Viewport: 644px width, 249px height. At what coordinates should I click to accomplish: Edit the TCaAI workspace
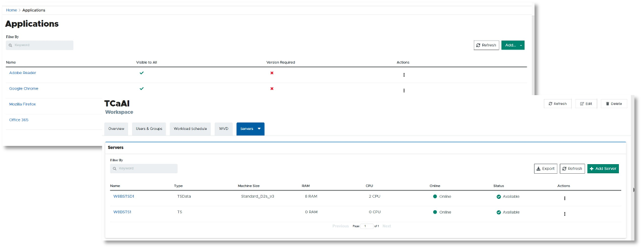tap(586, 104)
